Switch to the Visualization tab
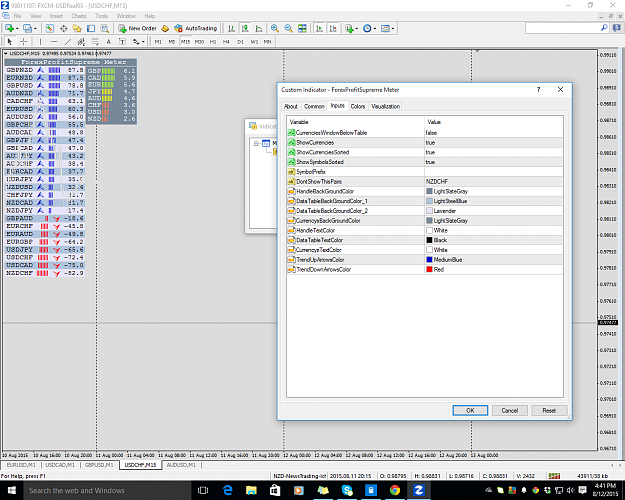This screenshot has width=625, height=500. click(x=385, y=106)
